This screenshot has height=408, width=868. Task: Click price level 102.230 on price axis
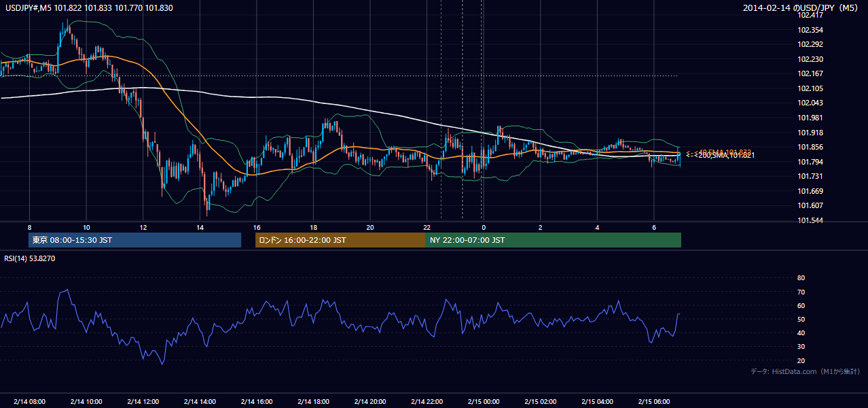point(810,59)
